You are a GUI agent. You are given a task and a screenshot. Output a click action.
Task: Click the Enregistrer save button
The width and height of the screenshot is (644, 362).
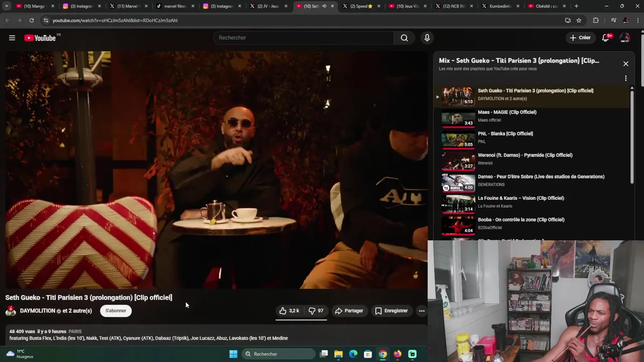[x=391, y=311]
